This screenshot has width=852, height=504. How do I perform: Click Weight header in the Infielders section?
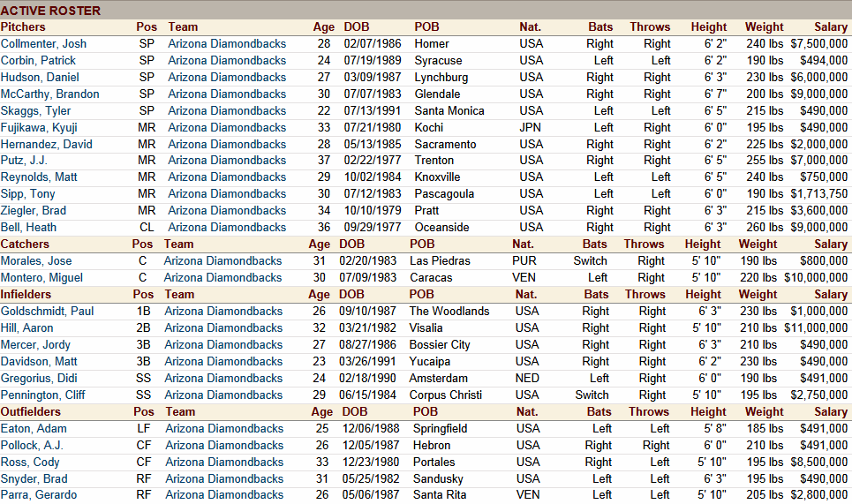point(758,294)
